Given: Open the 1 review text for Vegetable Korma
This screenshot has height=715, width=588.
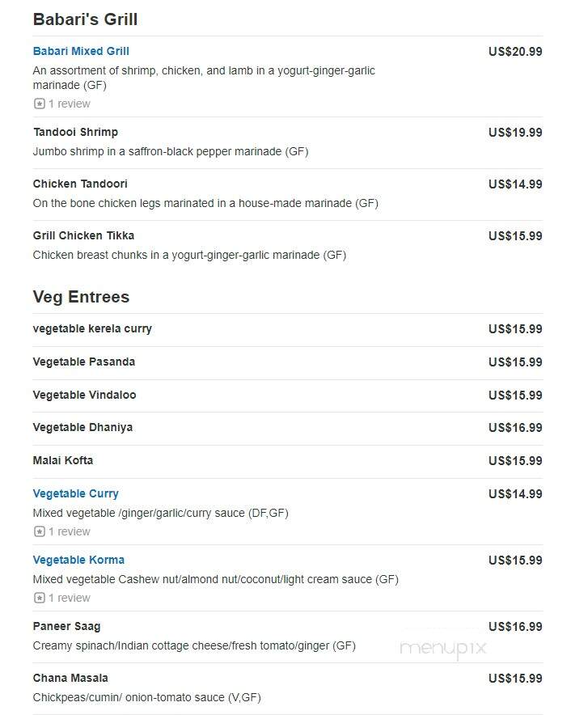Looking at the screenshot, I should click(70, 598).
